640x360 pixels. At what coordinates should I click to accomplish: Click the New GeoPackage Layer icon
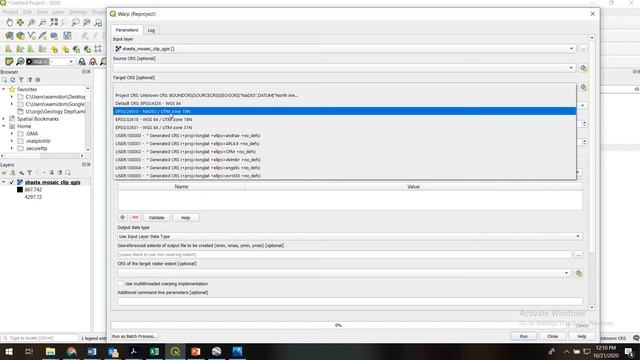[x=20, y=36]
